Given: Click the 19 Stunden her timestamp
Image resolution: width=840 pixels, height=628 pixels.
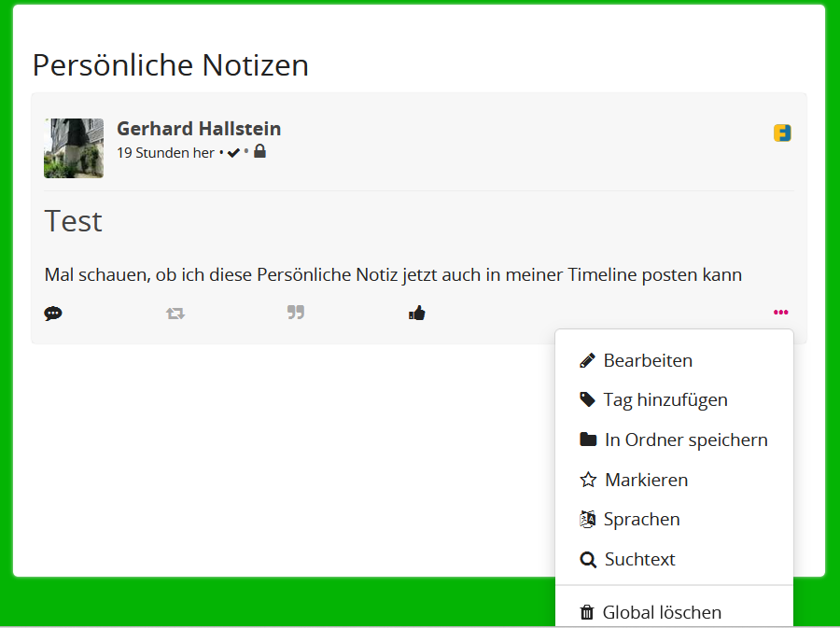Looking at the screenshot, I should 165,153.
